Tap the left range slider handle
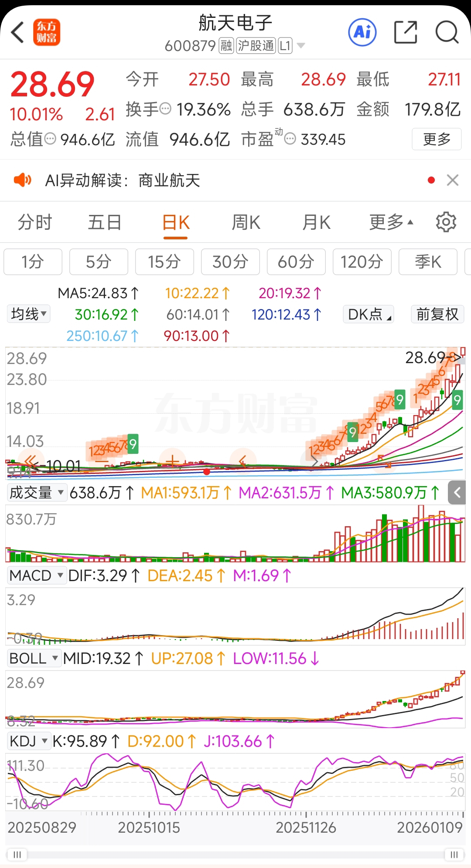The height and width of the screenshot is (868, 471). tap(17, 854)
